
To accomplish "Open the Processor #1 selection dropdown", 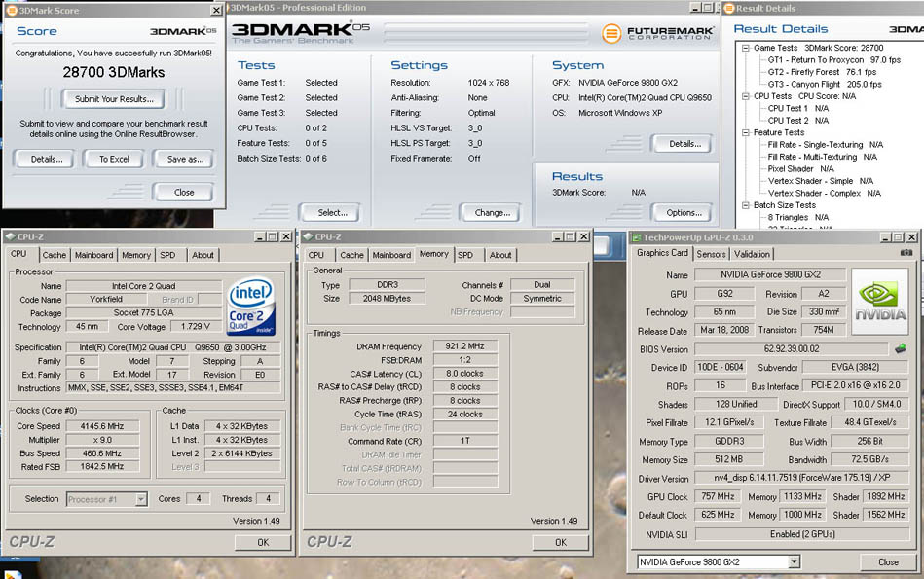I will coord(141,499).
